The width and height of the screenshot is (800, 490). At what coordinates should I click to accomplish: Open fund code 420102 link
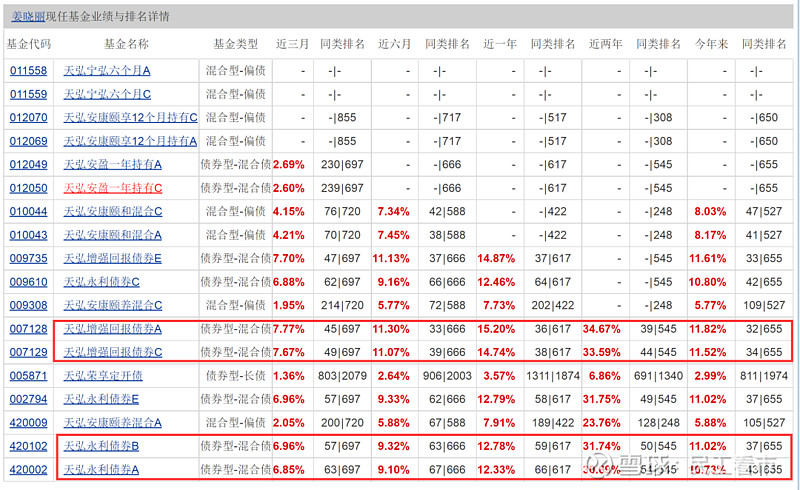pyautogui.click(x=29, y=446)
